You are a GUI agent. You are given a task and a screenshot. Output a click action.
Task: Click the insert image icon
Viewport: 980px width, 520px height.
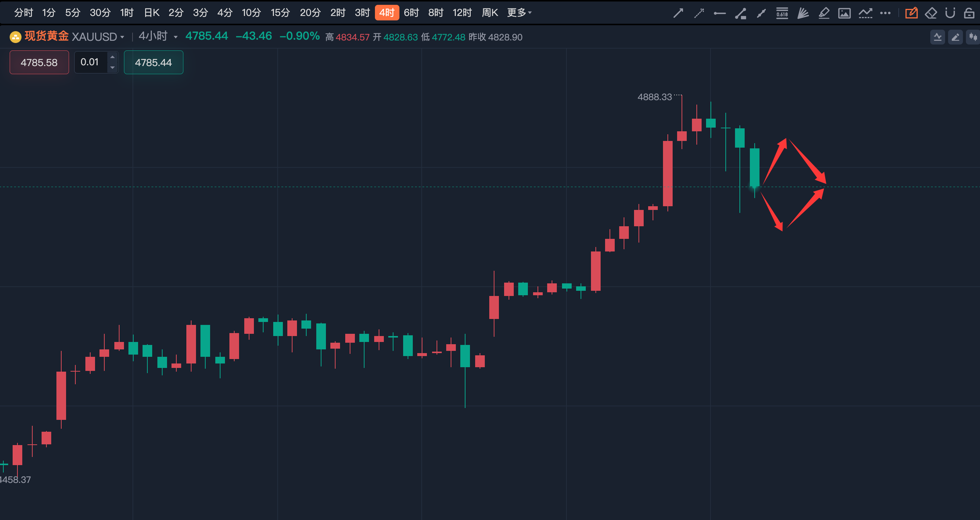844,13
